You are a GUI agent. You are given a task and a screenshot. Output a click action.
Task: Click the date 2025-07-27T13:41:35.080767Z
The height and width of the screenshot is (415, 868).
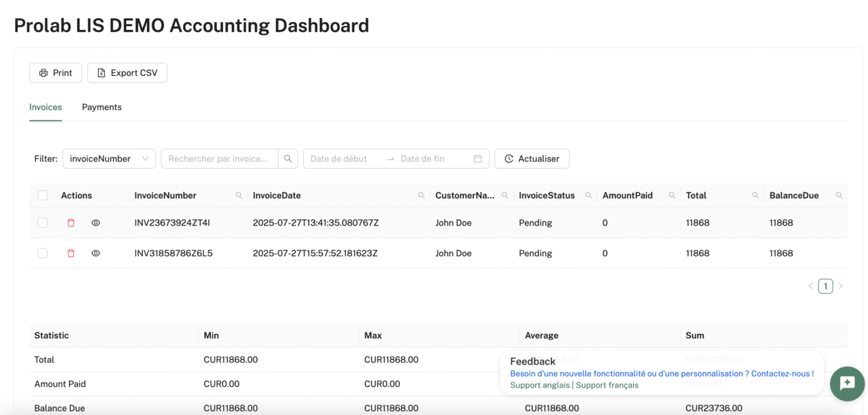pyautogui.click(x=316, y=223)
